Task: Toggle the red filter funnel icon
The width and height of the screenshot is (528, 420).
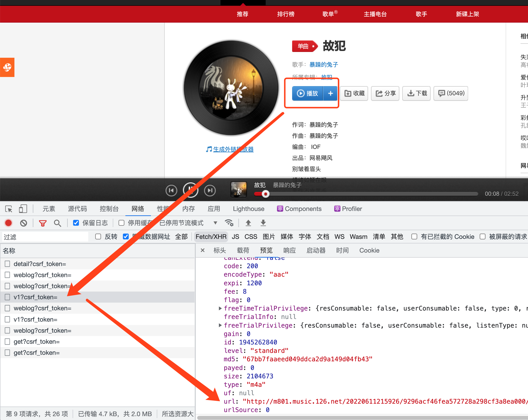Action: point(43,223)
